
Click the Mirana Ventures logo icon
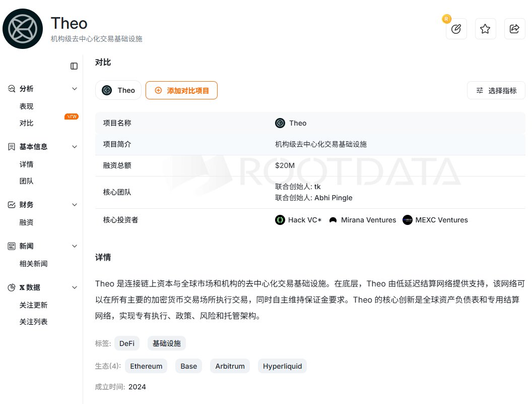[x=333, y=220]
